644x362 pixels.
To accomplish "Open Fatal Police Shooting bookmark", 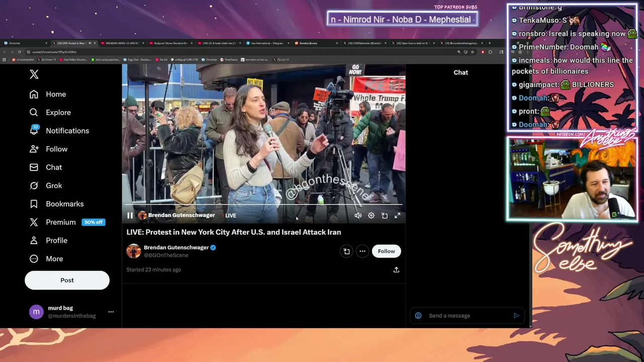I will coord(73,60).
